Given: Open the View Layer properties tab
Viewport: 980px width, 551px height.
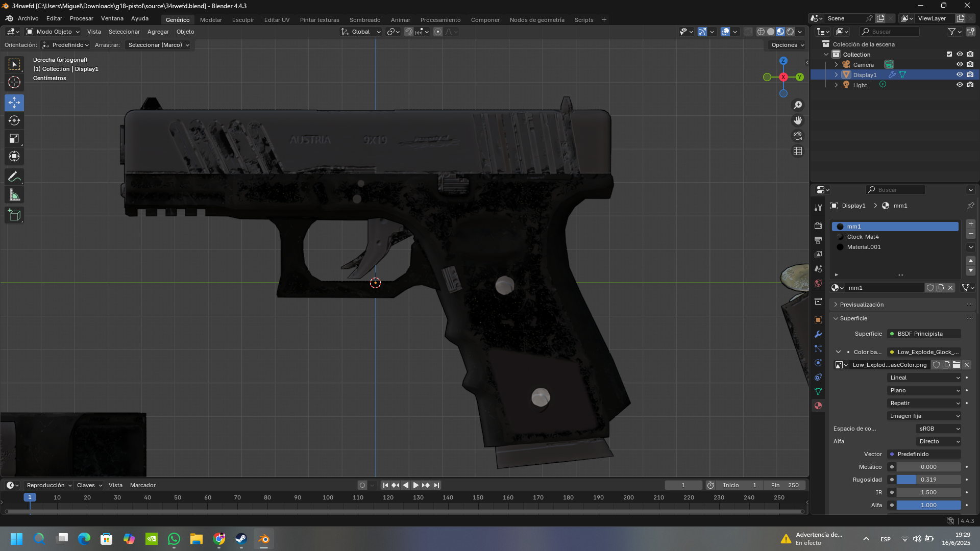Looking at the screenshot, I should pyautogui.click(x=818, y=255).
